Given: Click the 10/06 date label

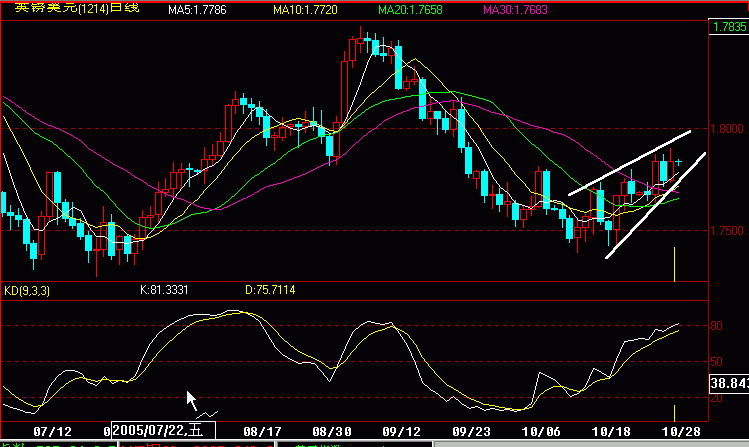Looking at the screenshot, I should point(541,432).
